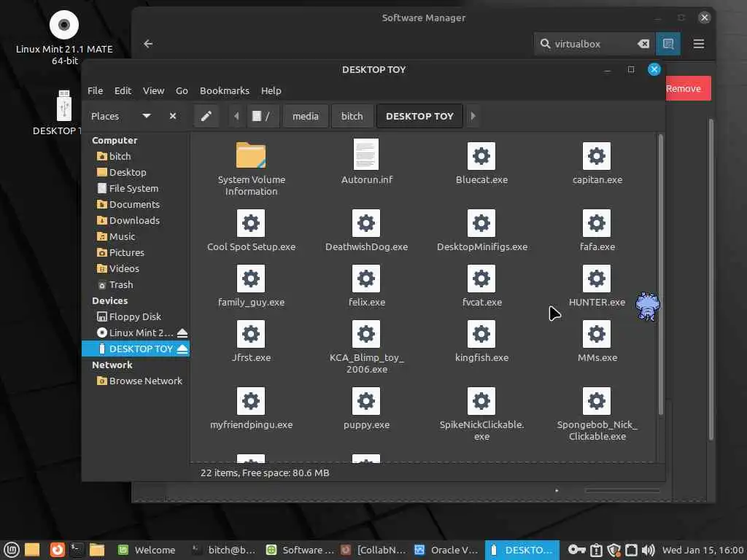Switch to Oracle VirtualBox taskbar window

coord(447,550)
